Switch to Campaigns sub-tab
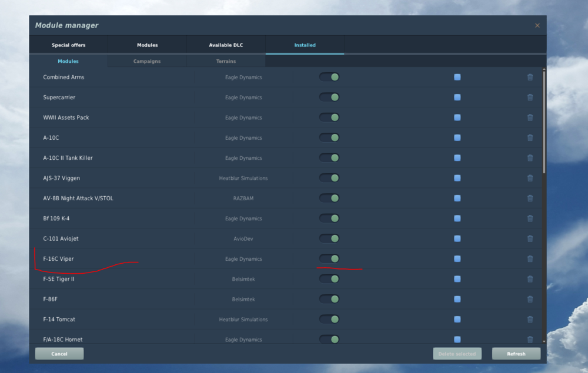Screen dimensions: 588x373 point(147,61)
